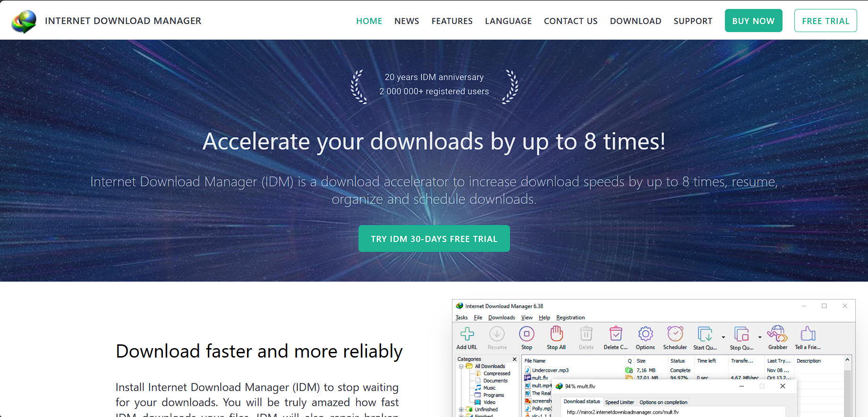868x417 pixels.
Task: Click the Documents category icon
Action: 478,381
